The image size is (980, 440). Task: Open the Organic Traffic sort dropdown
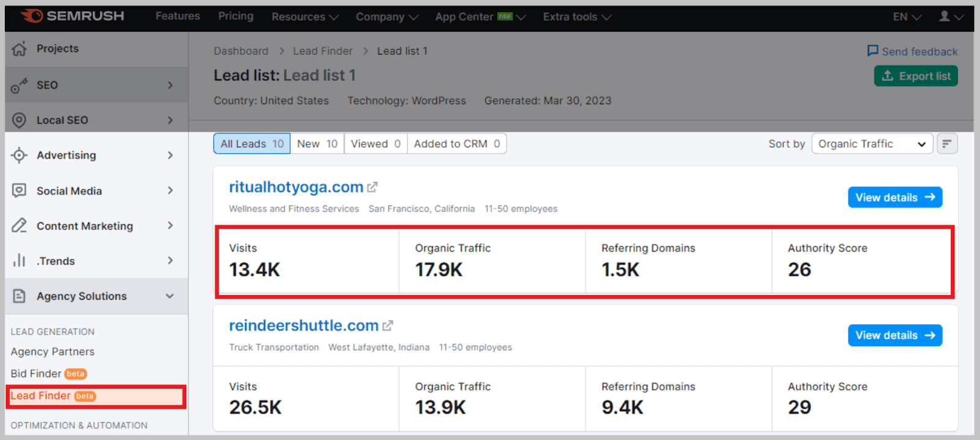[872, 143]
